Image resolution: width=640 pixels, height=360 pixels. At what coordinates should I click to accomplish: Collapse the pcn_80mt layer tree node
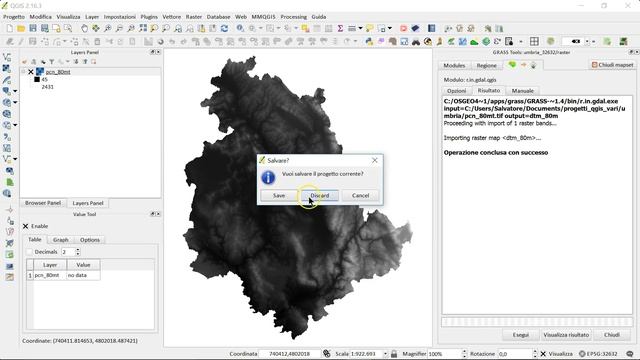point(24,72)
